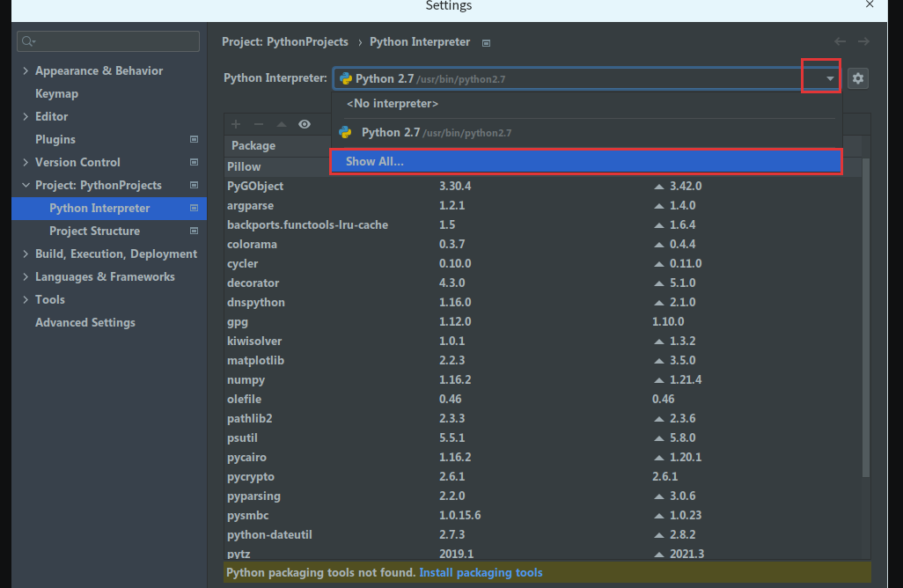
Task: Expand the Editor section
Action: (26, 116)
